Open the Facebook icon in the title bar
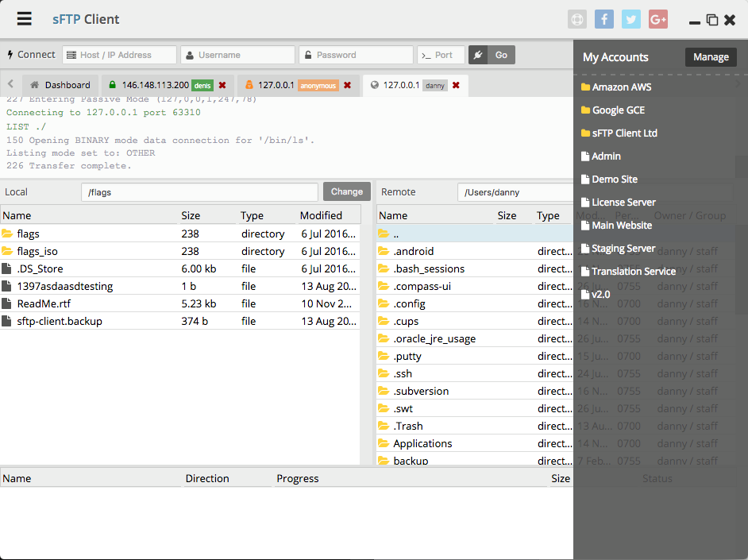Image resolution: width=748 pixels, height=560 pixels. pyautogui.click(x=603, y=19)
